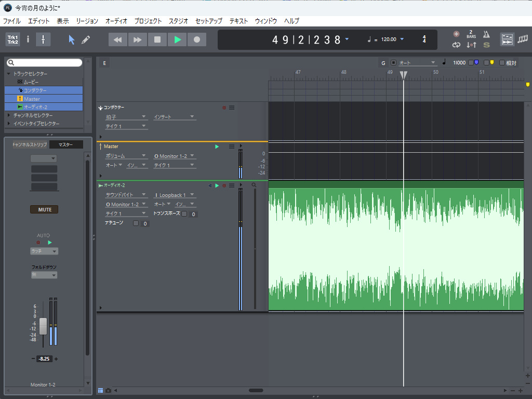Click the E button above the track list
Screen dimensions: 532x399
coord(104,63)
